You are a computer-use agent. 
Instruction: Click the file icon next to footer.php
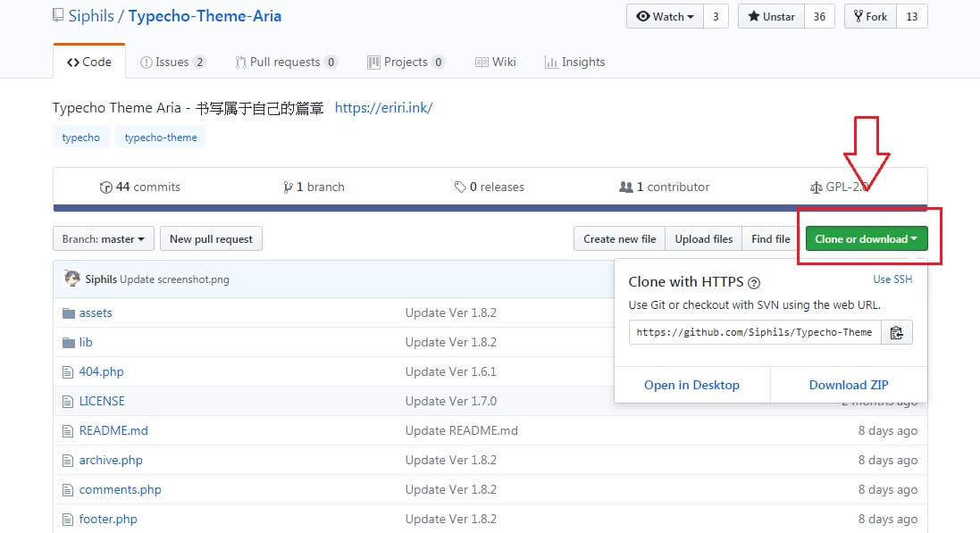(68, 520)
